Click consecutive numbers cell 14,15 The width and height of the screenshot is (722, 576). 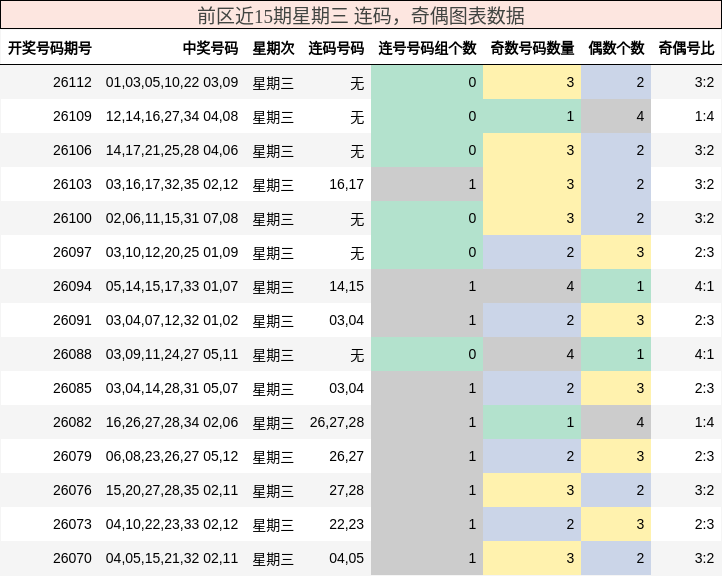pyautogui.click(x=347, y=286)
